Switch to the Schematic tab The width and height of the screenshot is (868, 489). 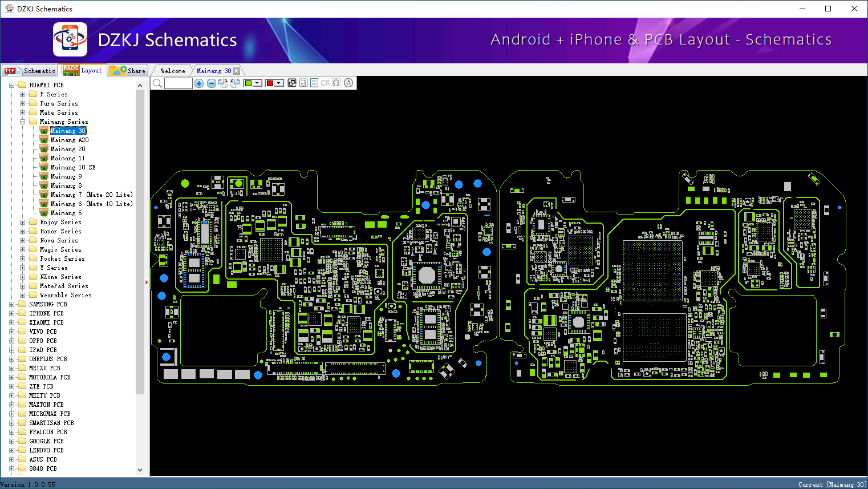tap(30, 71)
